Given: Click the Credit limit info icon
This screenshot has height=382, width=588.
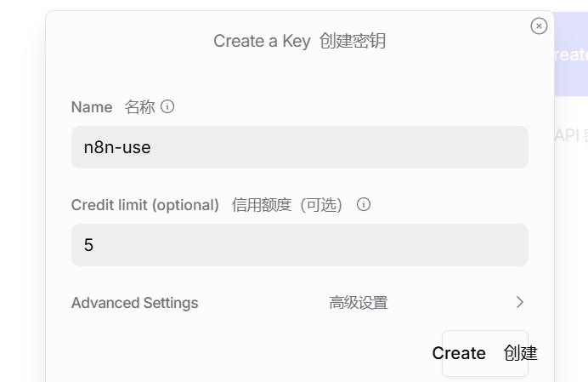Looking at the screenshot, I should coord(364,205).
